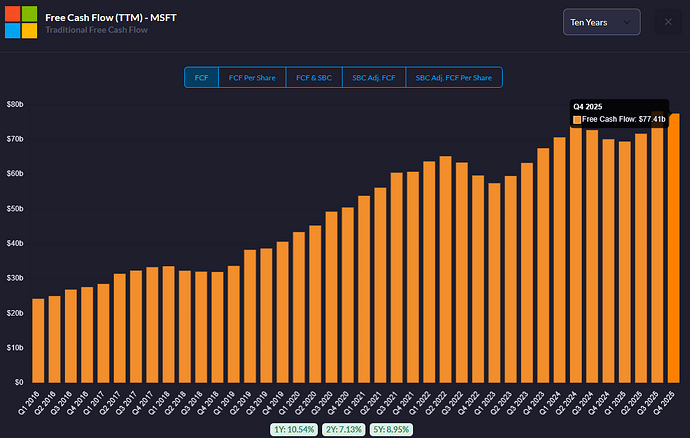Click the Q4 2020 bar
The width and height of the screenshot is (690, 438).
coord(348,295)
